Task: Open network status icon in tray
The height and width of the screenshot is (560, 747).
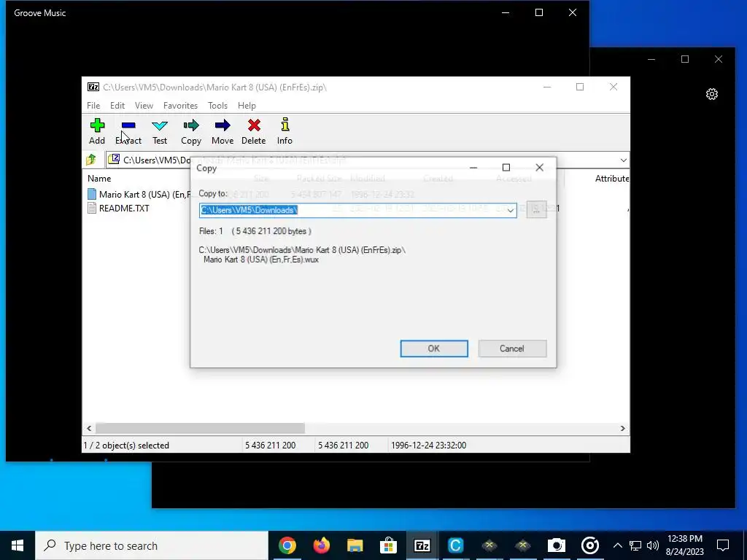Action: coord(635,545)
